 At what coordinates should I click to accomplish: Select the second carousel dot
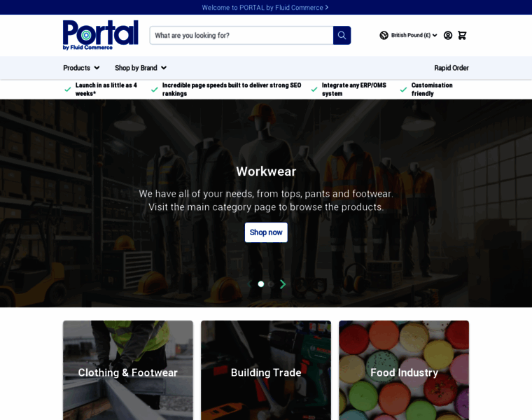tap(271, 284)
